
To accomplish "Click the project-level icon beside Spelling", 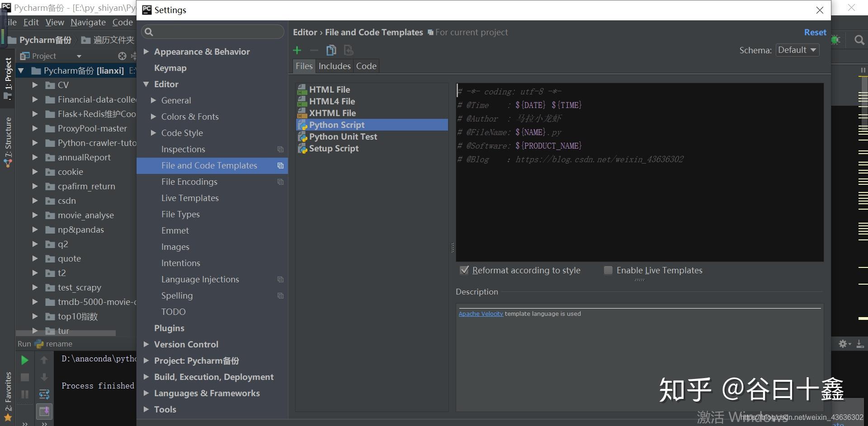I will coord(280,296).
